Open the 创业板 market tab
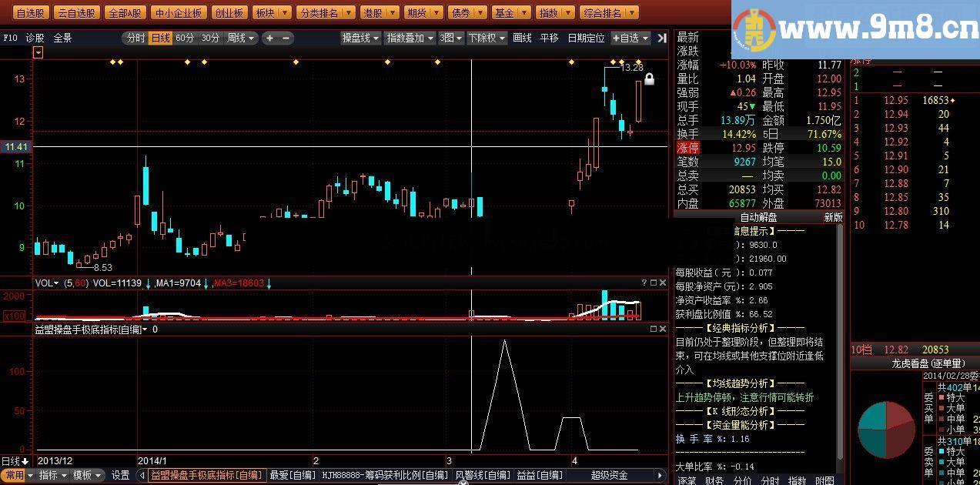The width and height of the screenshot is (980, 485). [229, 13]
